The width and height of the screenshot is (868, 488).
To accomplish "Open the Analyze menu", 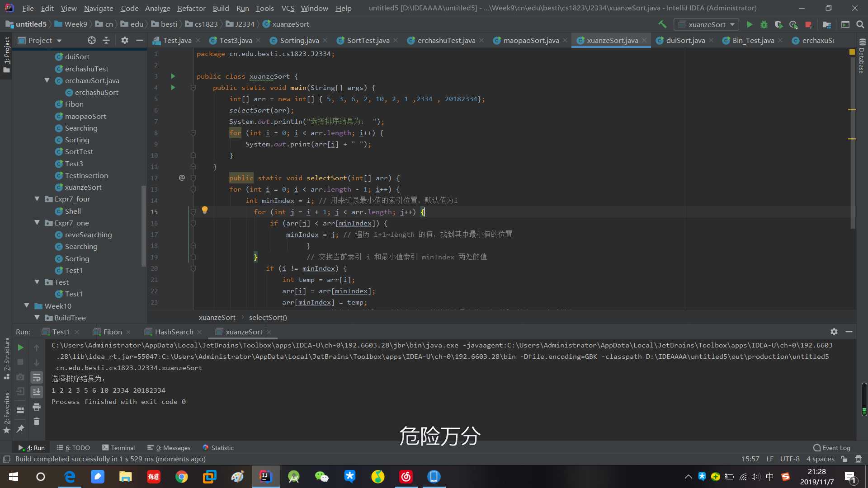I will click(x=157, y=8).
